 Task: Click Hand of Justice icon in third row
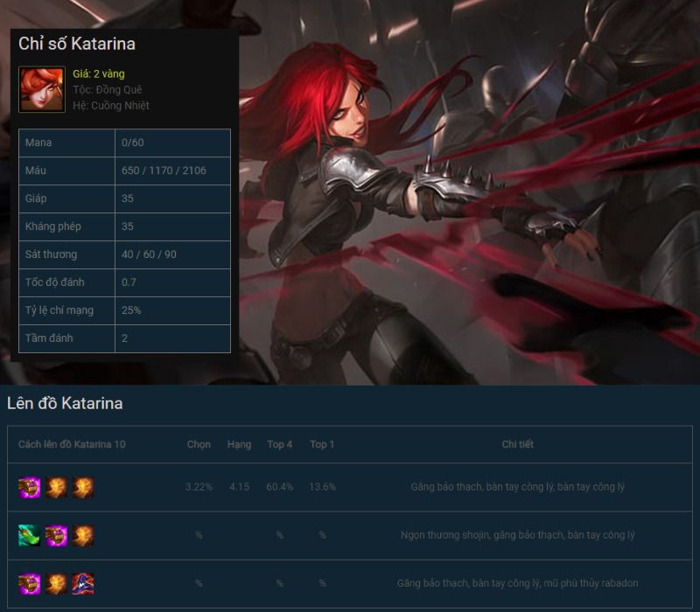[56, 583]
